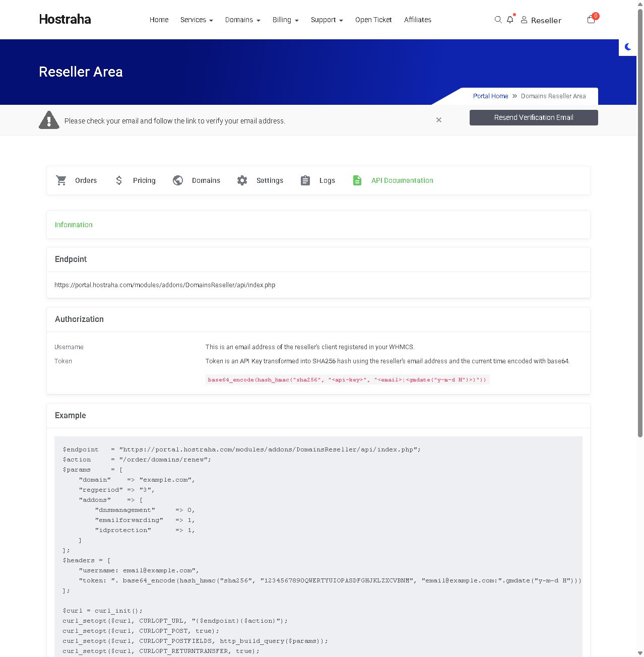This screenshot has width=644, height=657.
Task: Click the Logs clipboard icon
Action: 305,180
